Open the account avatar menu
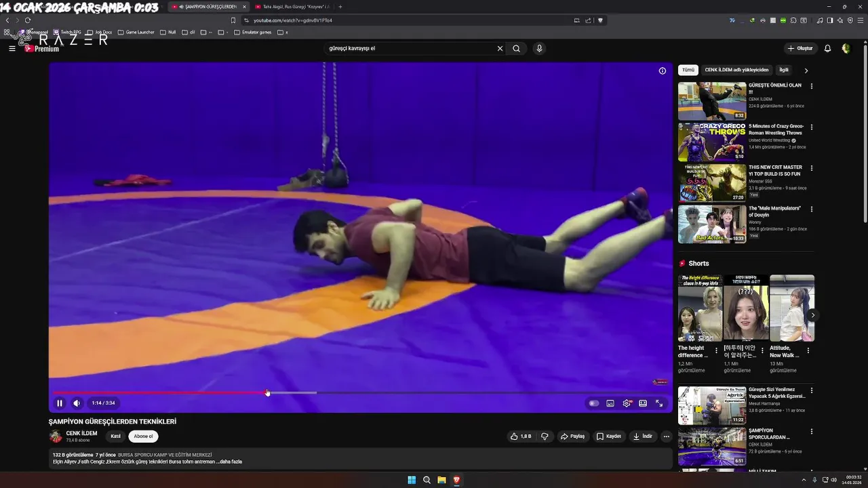868x488 pixels. [846, 48]
